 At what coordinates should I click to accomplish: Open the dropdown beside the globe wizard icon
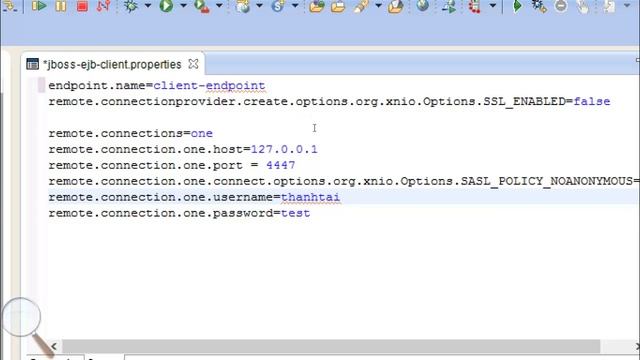click(x=259, y=6)
